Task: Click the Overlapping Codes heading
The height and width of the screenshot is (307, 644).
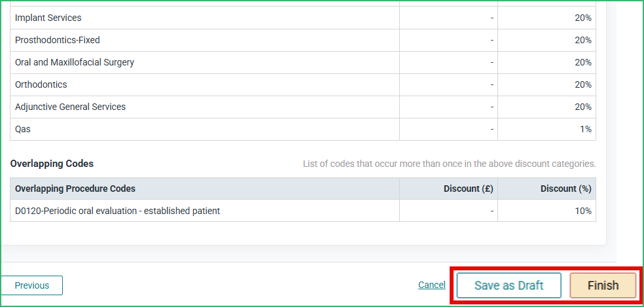Action: click(52, 164)
